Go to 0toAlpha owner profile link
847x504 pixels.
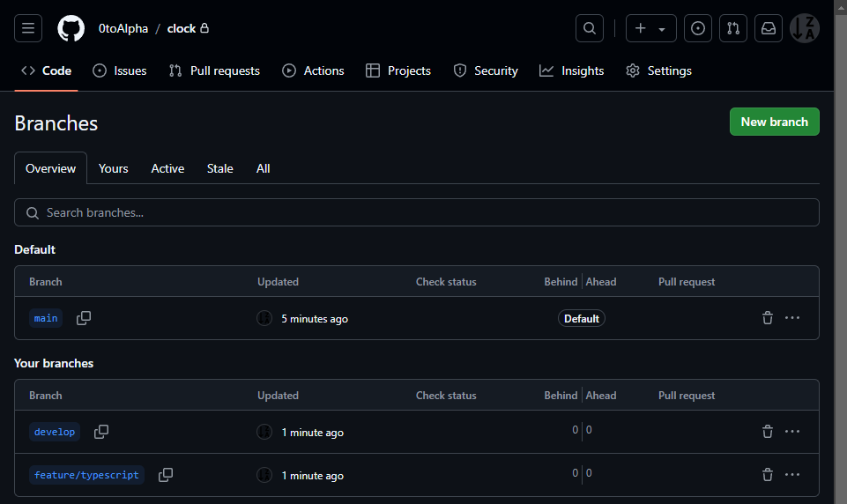click(x=123, y=28)
